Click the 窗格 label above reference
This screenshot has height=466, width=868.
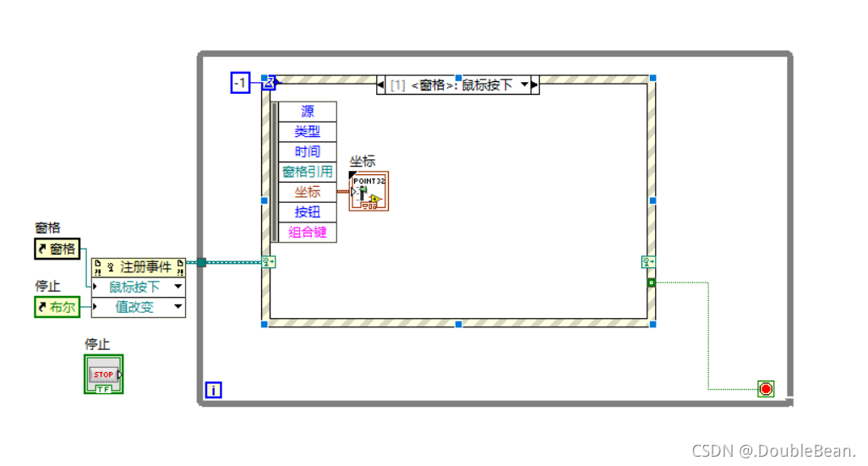47,228
